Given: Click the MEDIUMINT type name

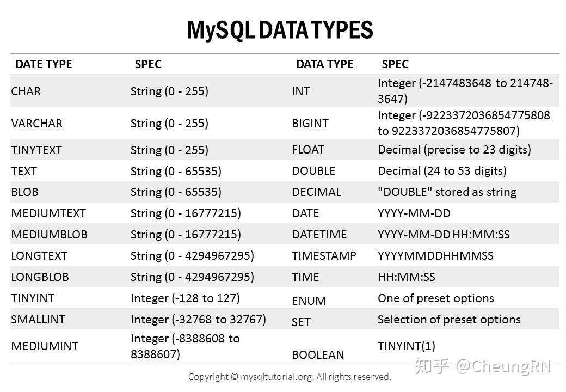Looking at the screenshot, I should pos(45,346).
